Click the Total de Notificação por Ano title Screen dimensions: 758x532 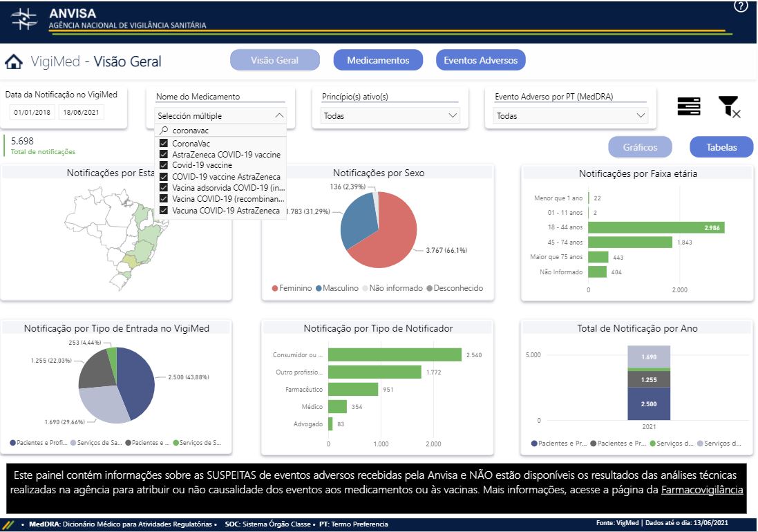pyautogui.click(x=637, y=329)
